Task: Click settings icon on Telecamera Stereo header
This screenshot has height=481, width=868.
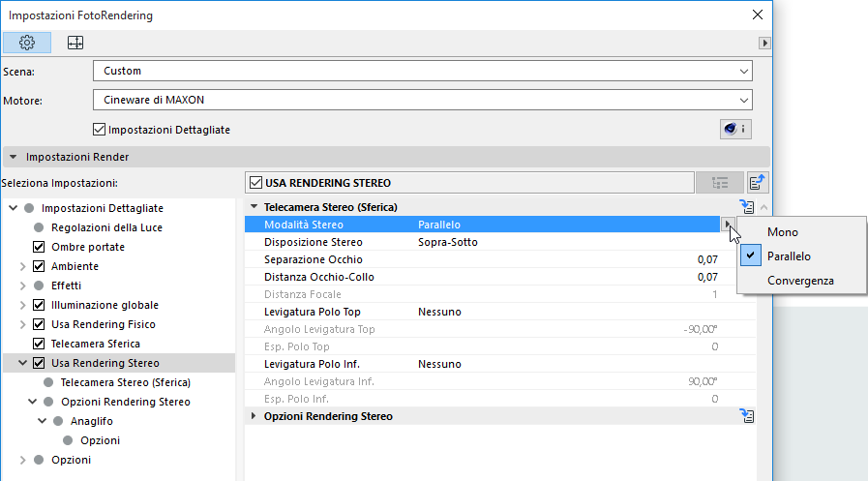Action: pos(747,206)
